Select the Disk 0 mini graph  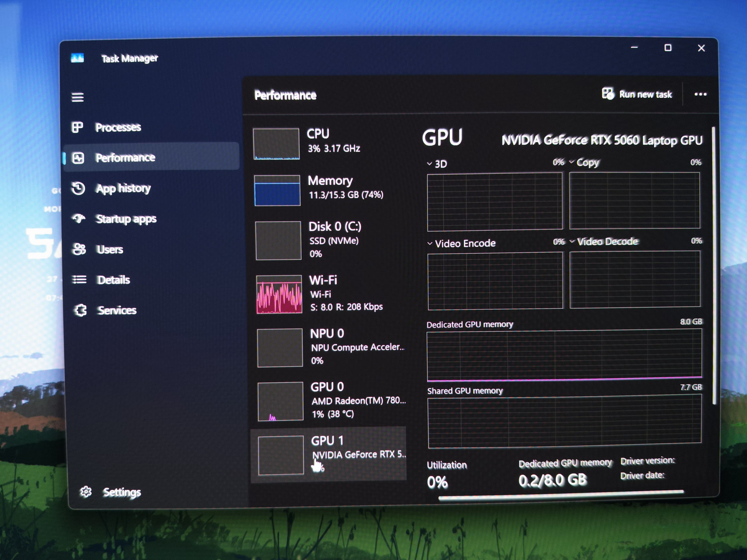pyautogui.click(x=278, y=241)
